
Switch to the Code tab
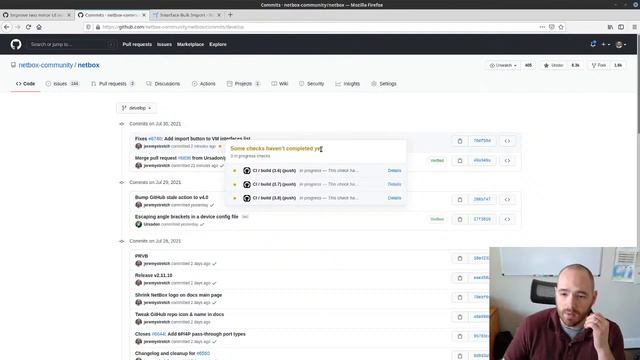coord(25,84)
